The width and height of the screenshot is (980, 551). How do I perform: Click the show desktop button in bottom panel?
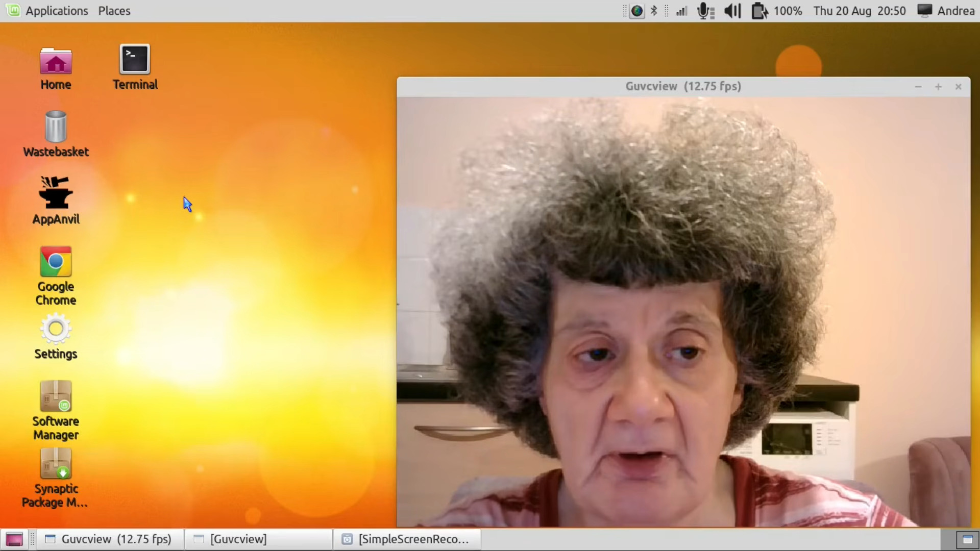click(14, 539)
